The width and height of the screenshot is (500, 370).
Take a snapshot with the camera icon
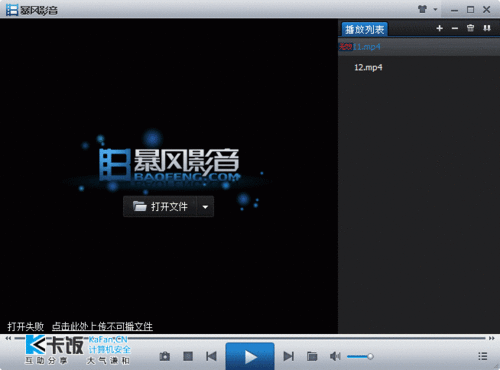pyautogui.click(x=165, y=356)
